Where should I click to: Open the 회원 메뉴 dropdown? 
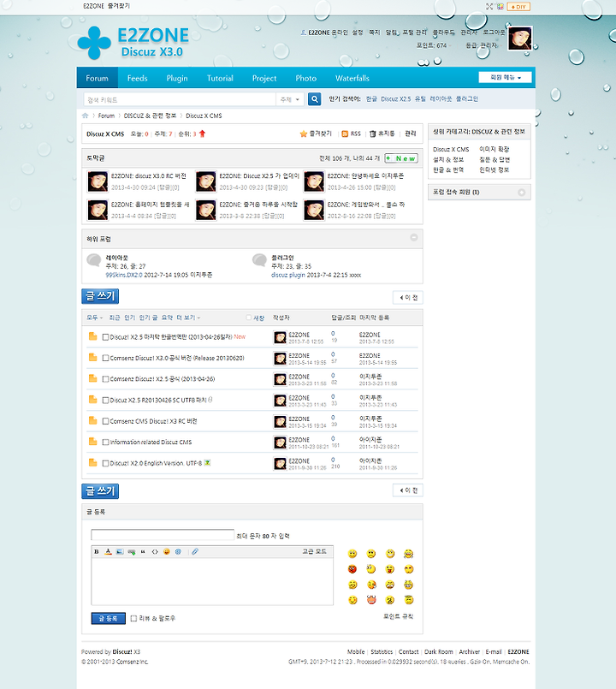click(x=506, y=77)
